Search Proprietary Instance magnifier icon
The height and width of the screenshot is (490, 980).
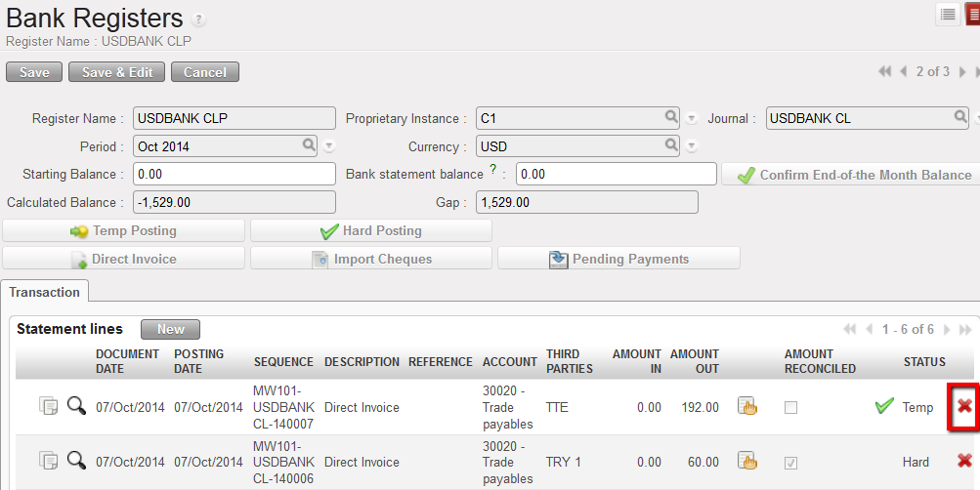(671, 117)
